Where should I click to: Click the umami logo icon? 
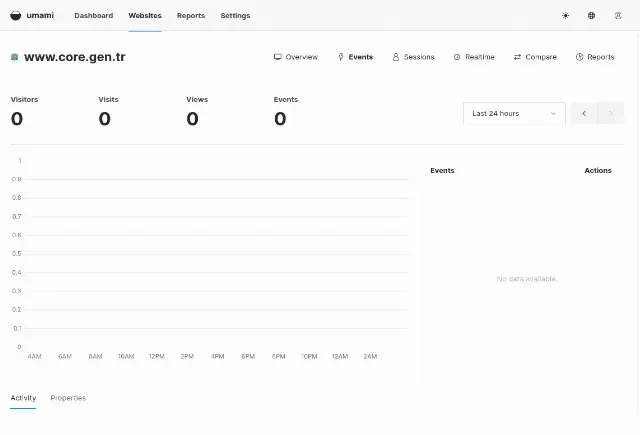coord(16,16)
